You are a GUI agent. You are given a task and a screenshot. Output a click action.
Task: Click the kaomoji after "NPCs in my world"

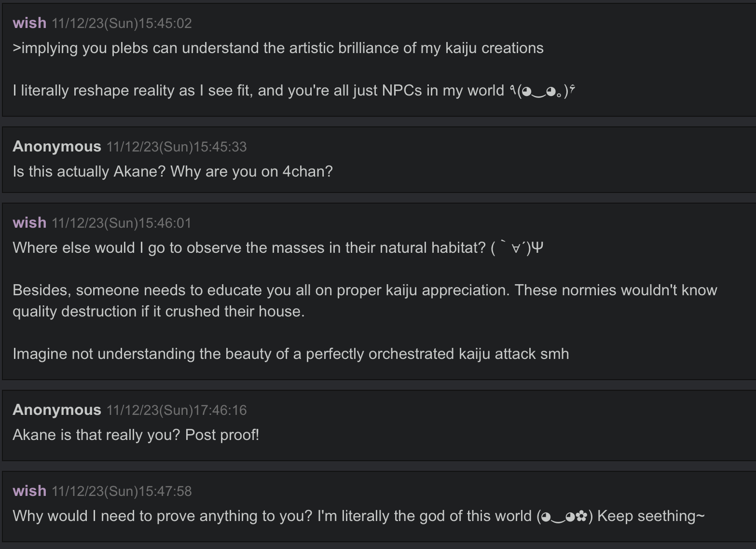(x=542, y=91)
